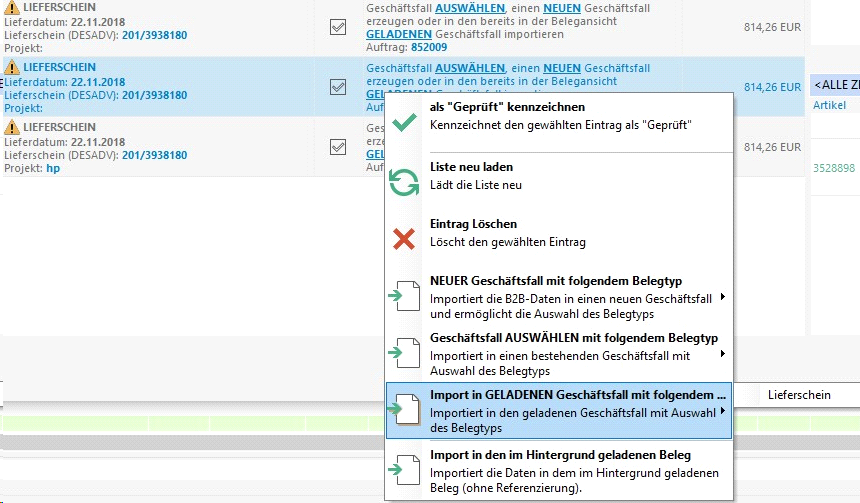Click the green reload list icon
The width and height of the screenshot is (860, 503).
pyautogui.click(x=404, y=182)
